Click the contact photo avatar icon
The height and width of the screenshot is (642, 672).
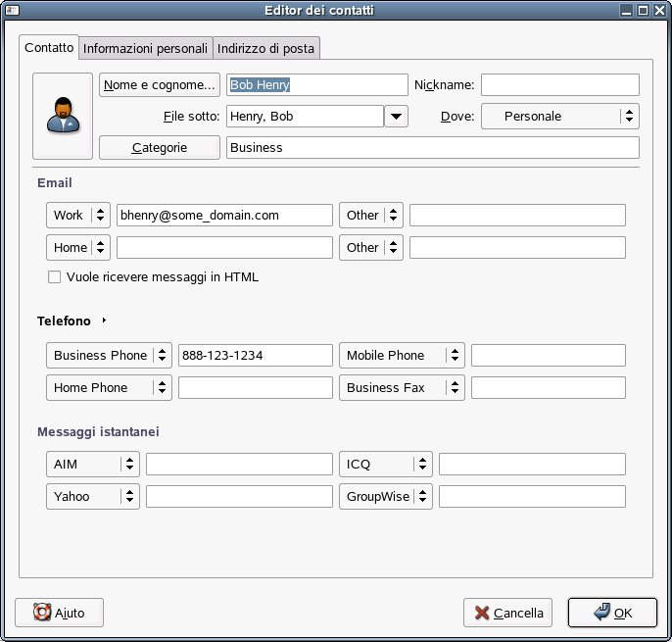pos(63,115)
